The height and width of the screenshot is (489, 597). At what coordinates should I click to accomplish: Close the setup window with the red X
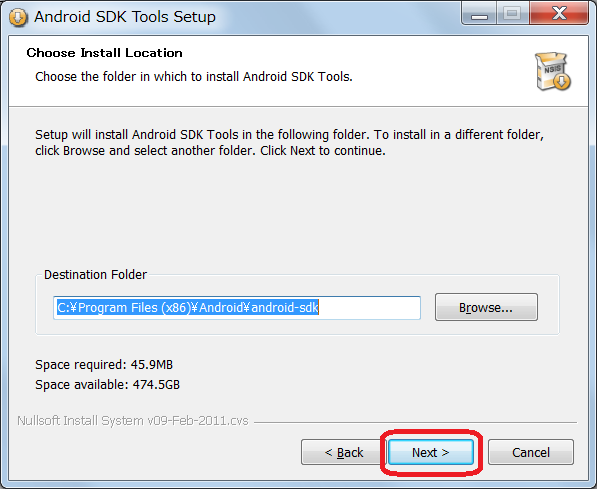tap(559, 14)
